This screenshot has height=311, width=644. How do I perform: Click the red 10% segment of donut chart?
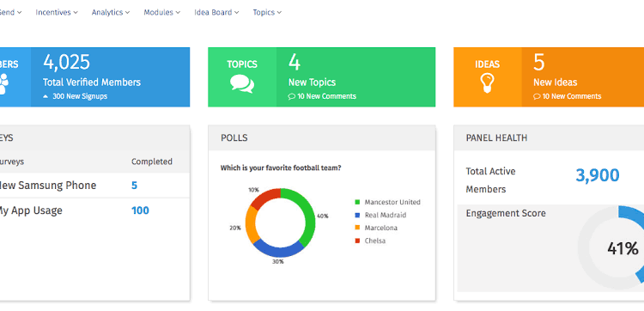coord(265,198)
